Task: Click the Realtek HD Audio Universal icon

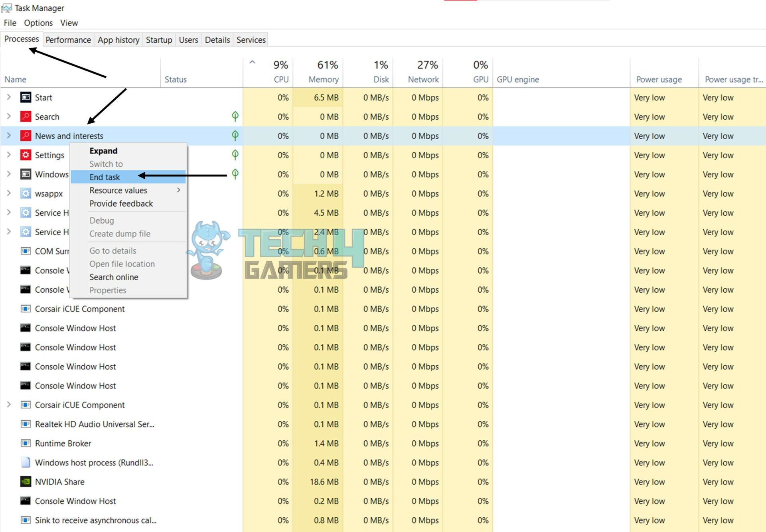Action: [x=25, y=424]
